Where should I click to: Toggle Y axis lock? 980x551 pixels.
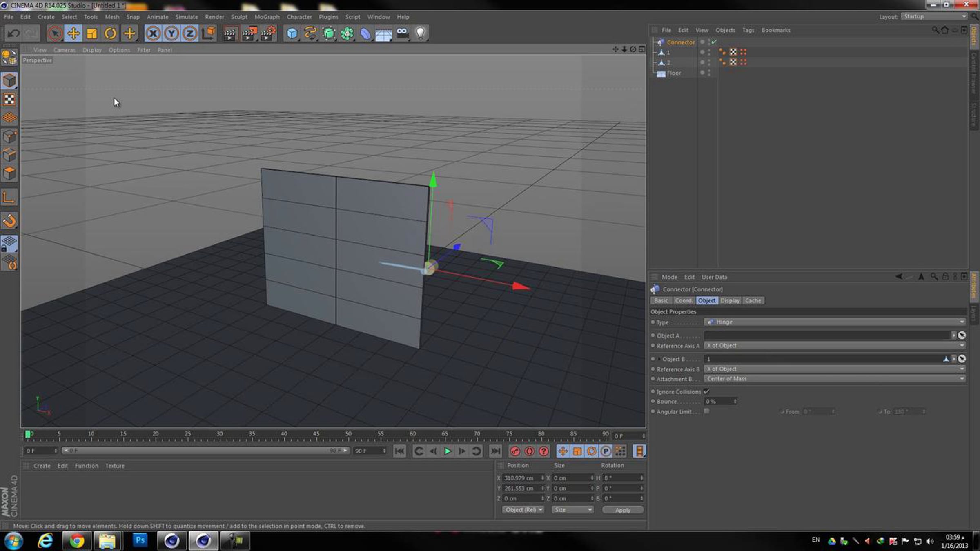coord(171,33)
